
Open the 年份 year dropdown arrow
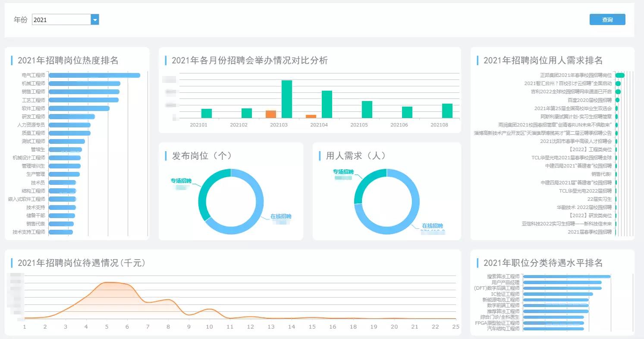click(x=95, y=19)
